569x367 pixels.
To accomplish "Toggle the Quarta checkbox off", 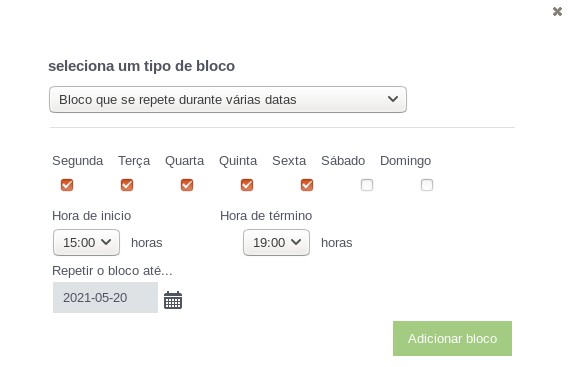I will (x=187, y=185).
